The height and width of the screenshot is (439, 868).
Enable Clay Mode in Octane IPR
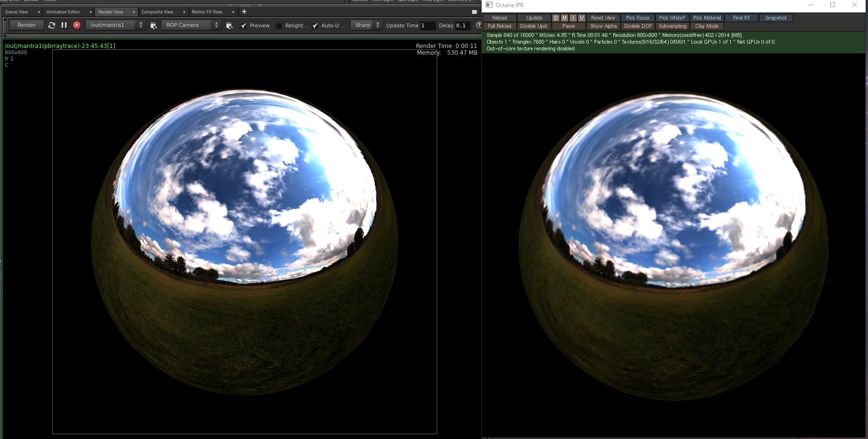707,26
